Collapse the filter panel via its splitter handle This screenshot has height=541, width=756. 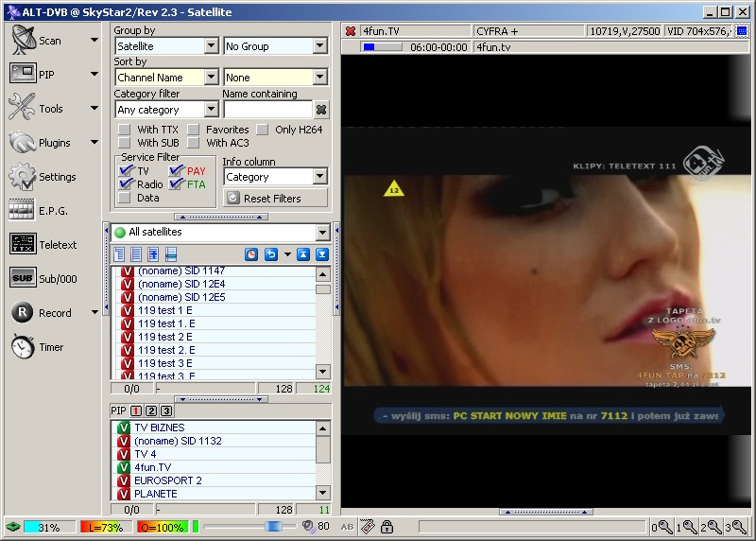(221, 217)
